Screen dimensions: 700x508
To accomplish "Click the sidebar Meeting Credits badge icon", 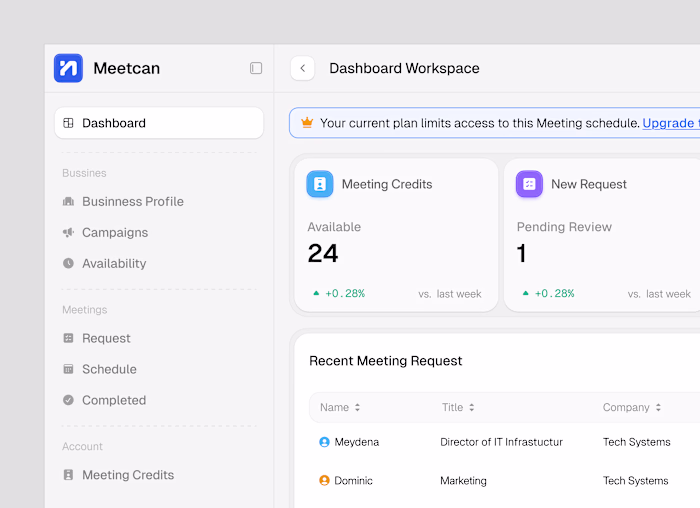I will [68, 475].
